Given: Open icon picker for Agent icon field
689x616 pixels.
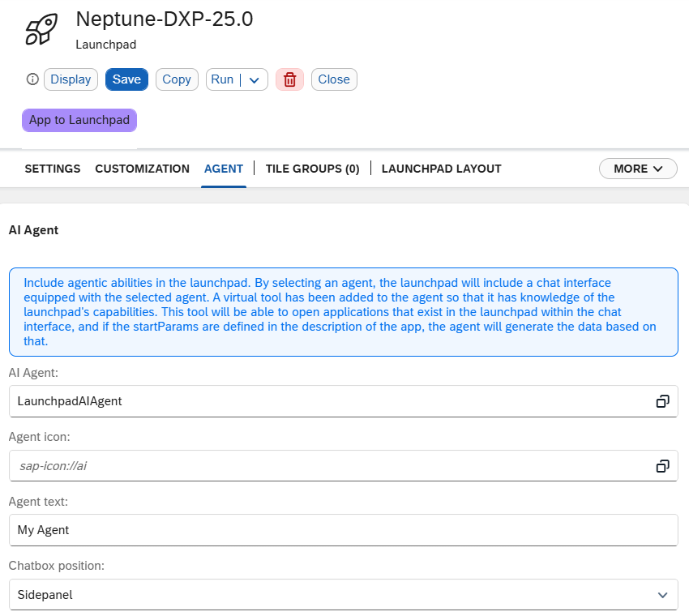Looking at the screenshot, I should click(x=662, y=466).
